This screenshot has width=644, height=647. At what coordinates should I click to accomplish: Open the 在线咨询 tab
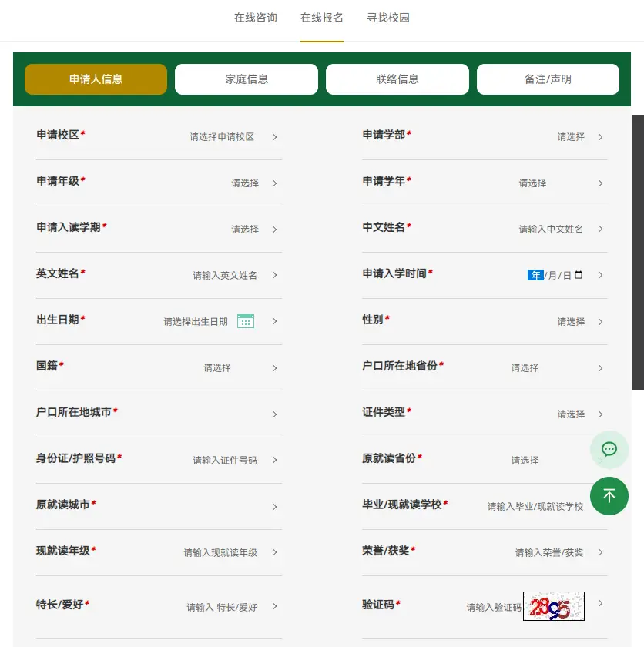256,18
